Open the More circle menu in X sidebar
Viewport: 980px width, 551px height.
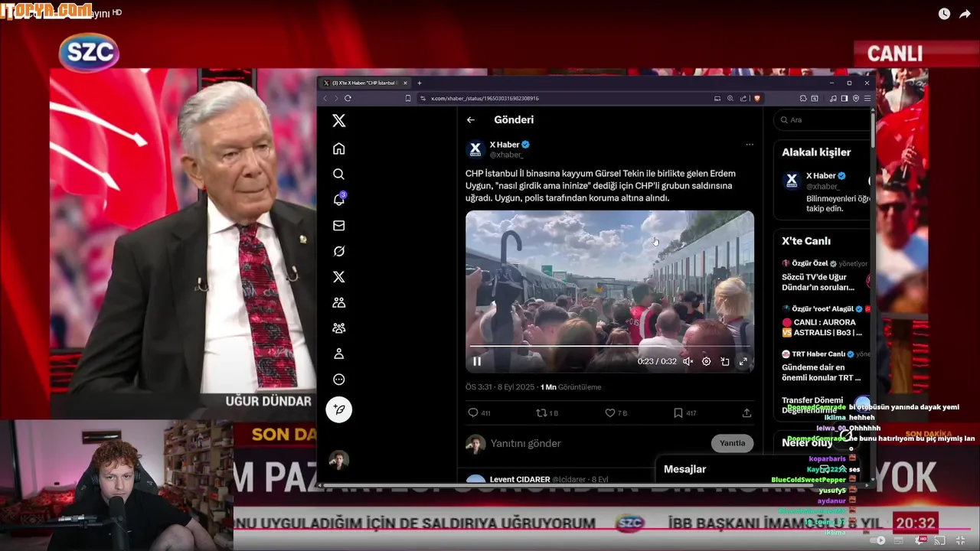tap(339, 380)
